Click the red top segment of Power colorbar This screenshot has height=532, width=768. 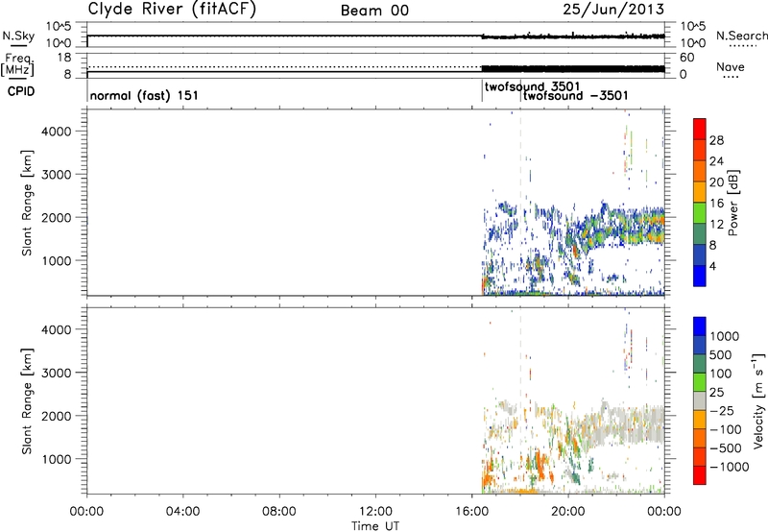coord(700,129)
